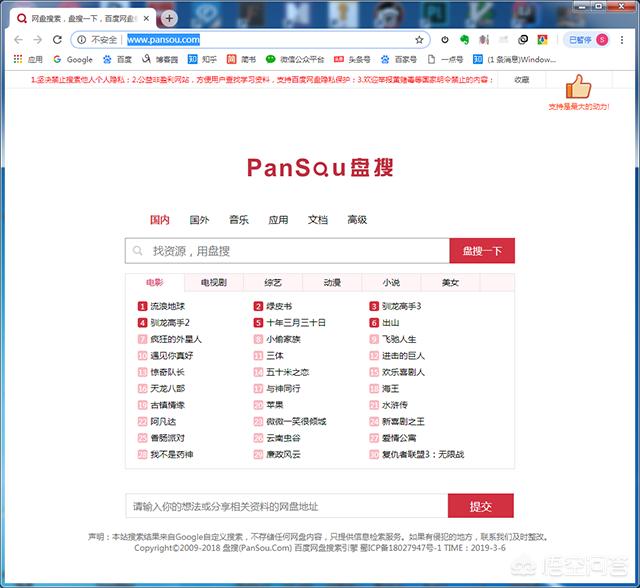Select the 高级 search tab
Image resolution: width=640 pixels, height=588 pixels.
point(357,220)
